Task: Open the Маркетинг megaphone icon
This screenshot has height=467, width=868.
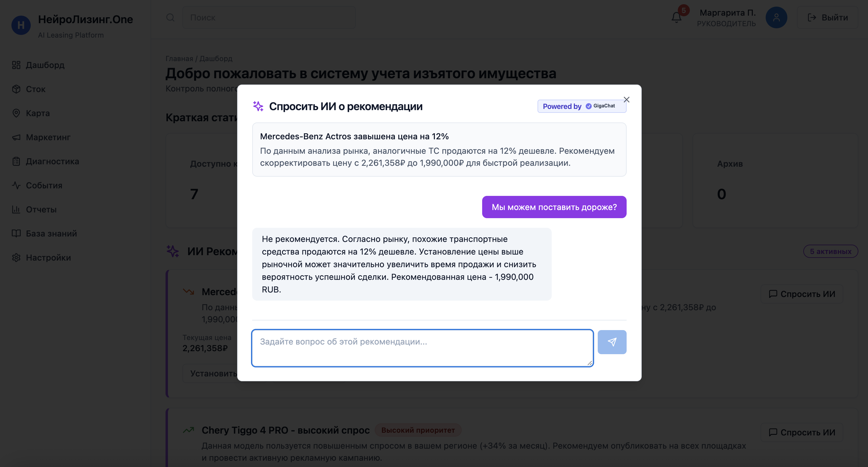Action: [x=17, y=137]
